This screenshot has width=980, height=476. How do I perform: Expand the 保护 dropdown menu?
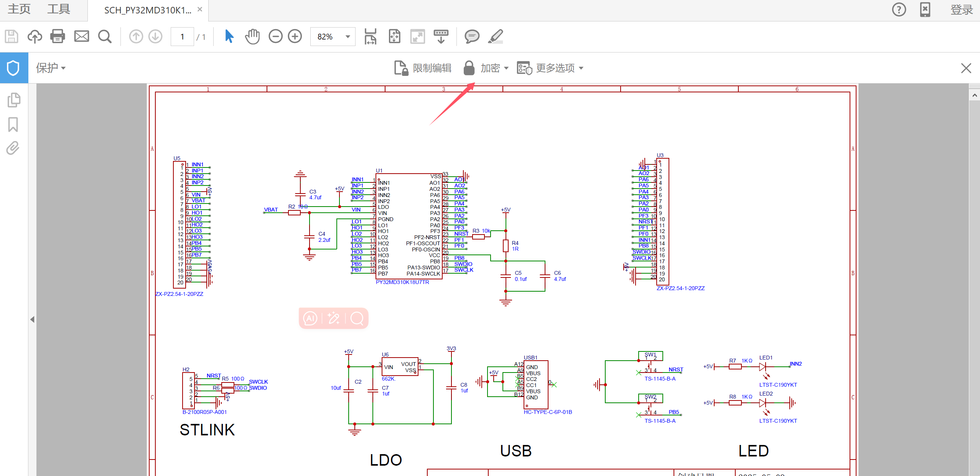point(51,68)
